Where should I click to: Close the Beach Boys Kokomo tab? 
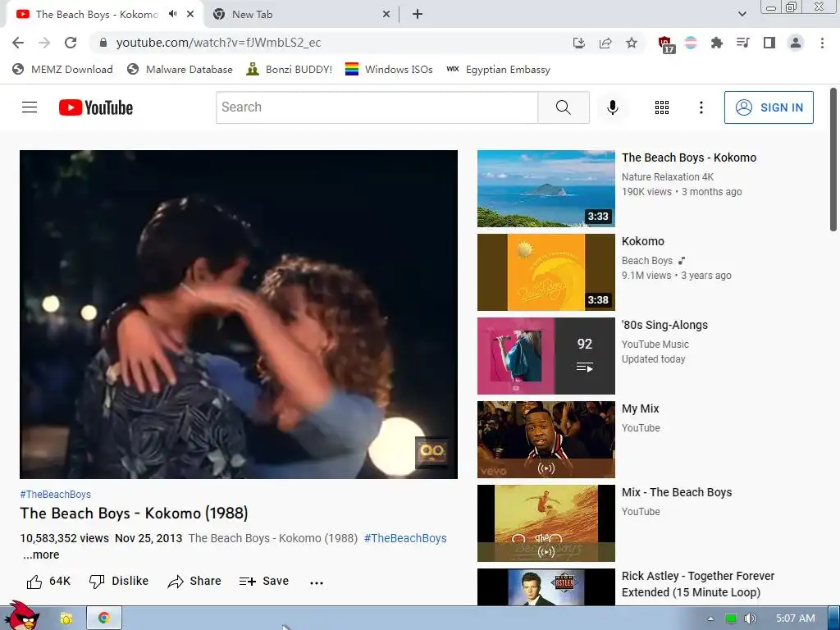[190, 14]
